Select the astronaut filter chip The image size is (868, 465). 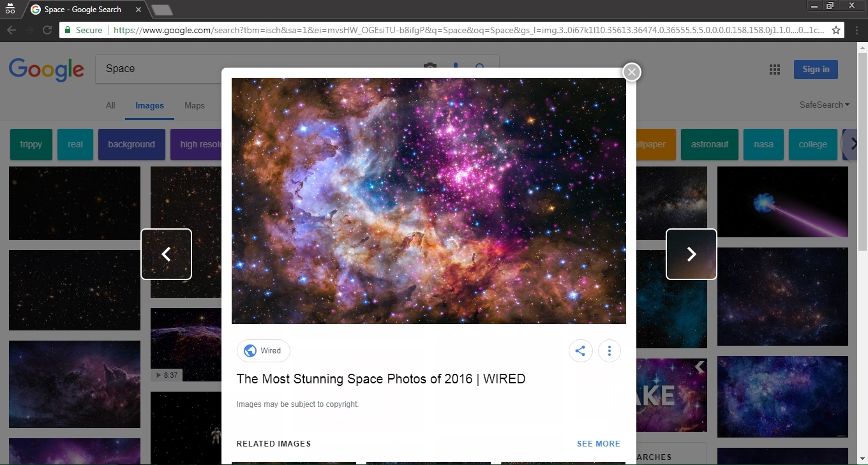(x=710, y=144)
